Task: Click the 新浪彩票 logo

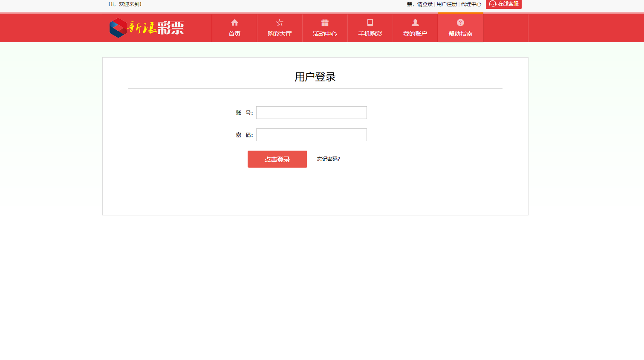Action: 147,28
